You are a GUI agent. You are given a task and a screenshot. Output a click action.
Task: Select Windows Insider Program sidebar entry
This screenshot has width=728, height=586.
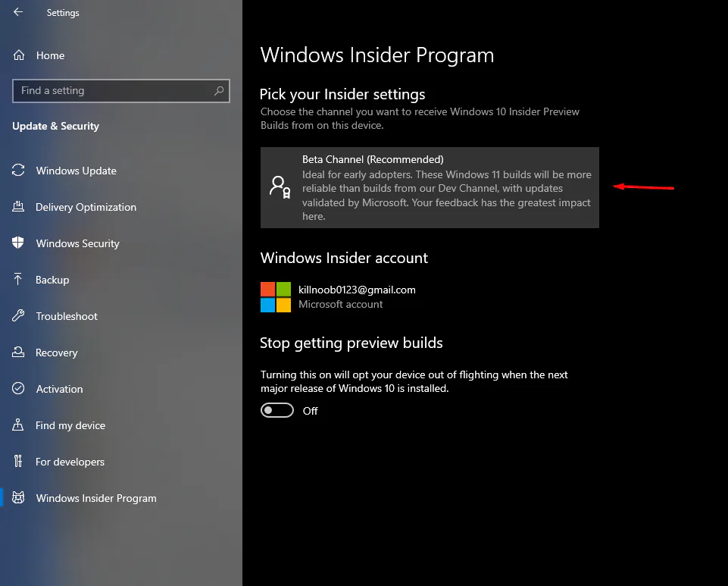[x=96, y=498]
